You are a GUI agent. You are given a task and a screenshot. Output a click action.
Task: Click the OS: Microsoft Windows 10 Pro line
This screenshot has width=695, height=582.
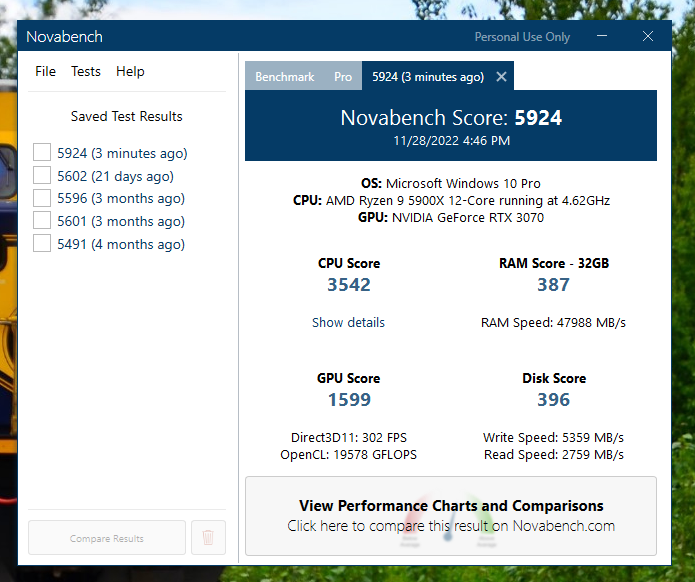pos(451,184)
